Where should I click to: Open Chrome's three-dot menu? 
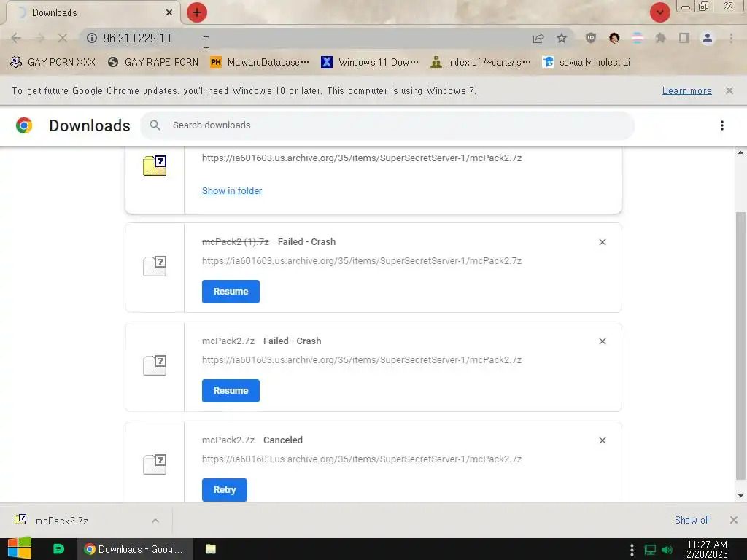pyautogui.click(x=731, y=38)
